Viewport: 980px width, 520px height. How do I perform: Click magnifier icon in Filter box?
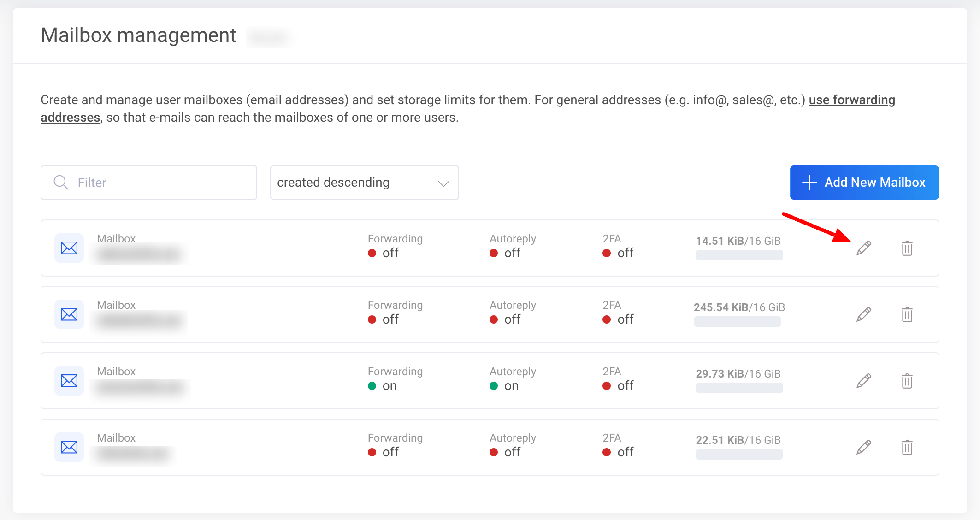click(61, 183)
